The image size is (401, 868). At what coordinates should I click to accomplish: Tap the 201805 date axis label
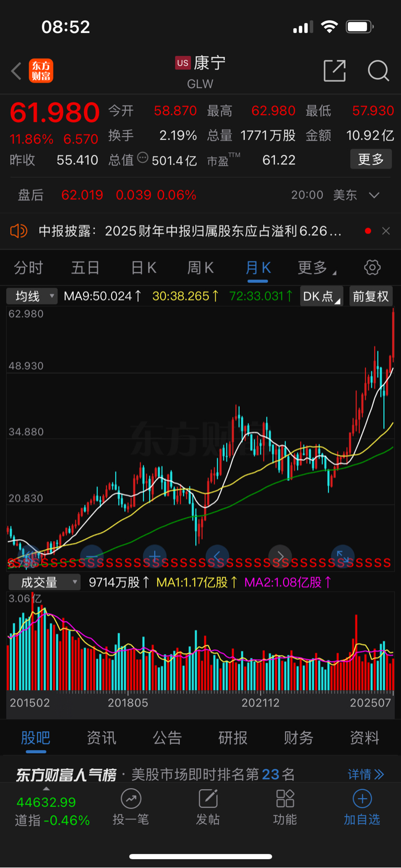[128, 703]
